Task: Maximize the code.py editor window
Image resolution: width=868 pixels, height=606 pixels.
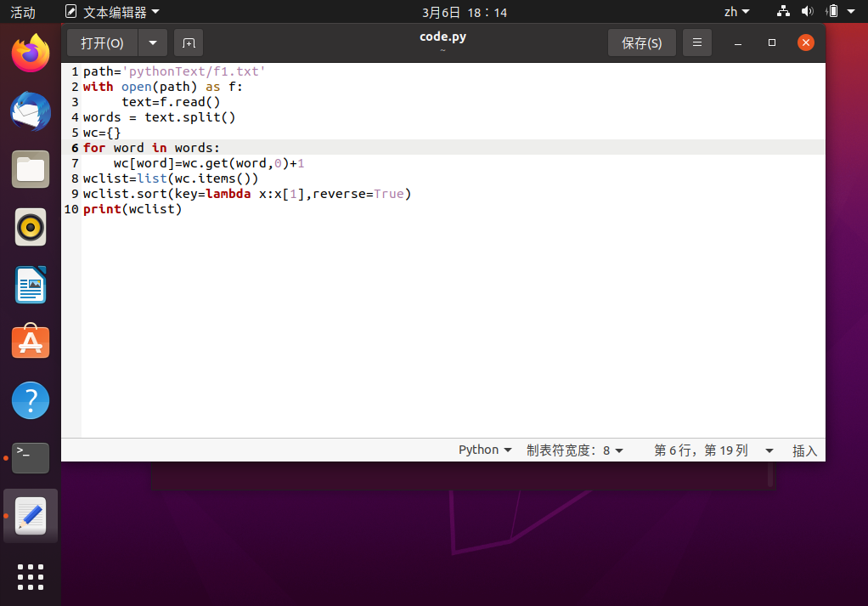Action: (x=772, y=42)
